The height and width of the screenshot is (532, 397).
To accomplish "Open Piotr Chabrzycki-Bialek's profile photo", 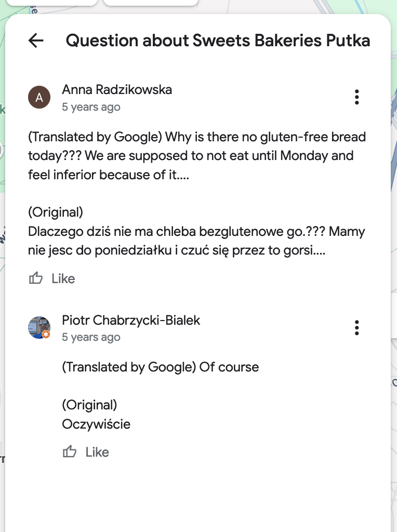I will (38, 327).
